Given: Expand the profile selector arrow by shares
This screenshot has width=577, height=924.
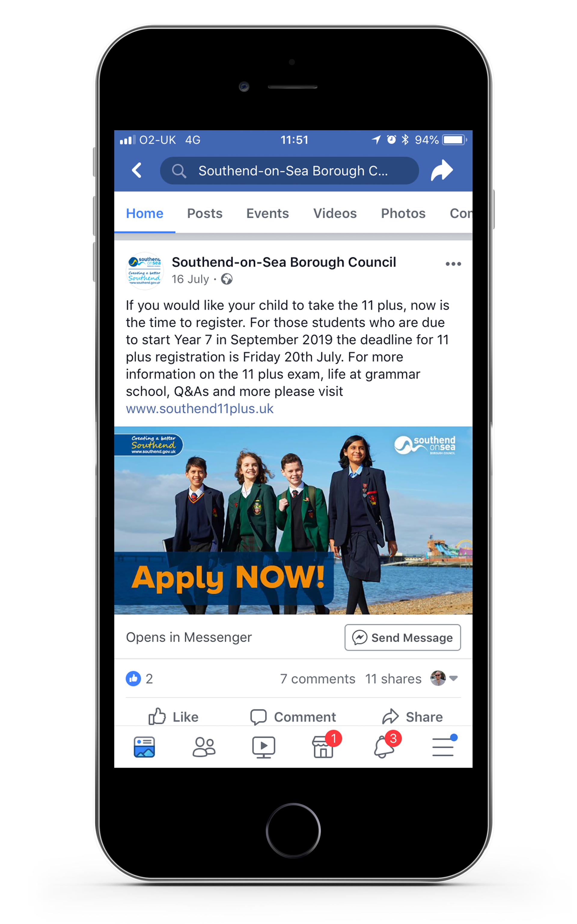Looking at the screenshot, I should (x=453, y=679).
